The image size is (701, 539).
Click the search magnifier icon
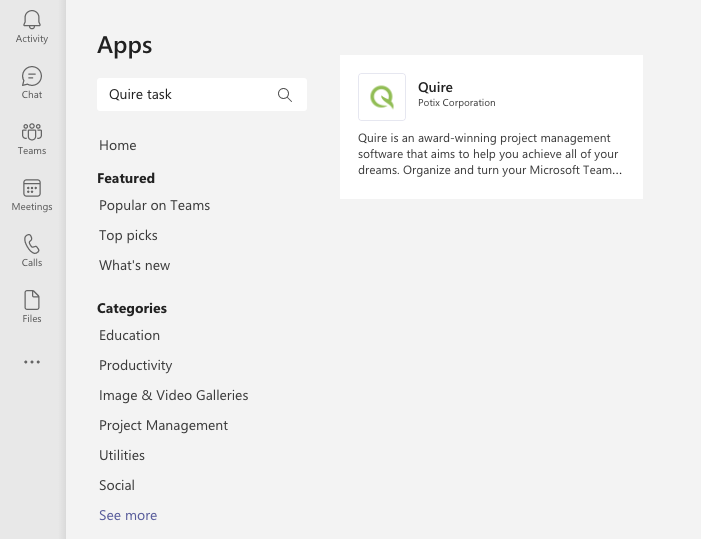pyautogui.click(x=285, y=95)
